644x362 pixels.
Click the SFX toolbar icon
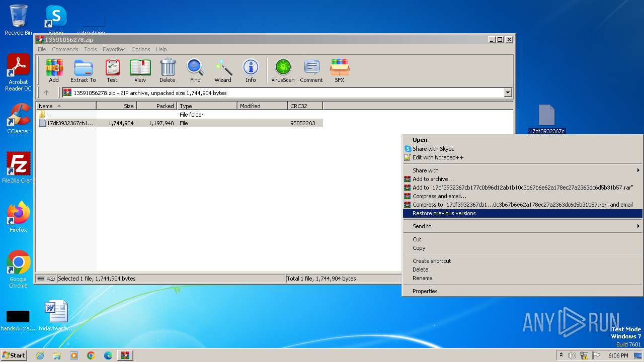coord(340,71)
